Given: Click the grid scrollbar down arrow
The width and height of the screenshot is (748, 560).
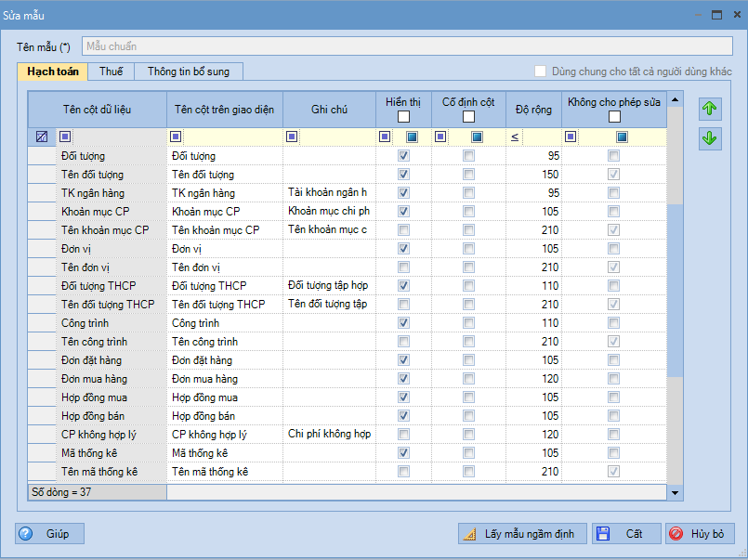Looking at the screenshot, I should 675,493.
